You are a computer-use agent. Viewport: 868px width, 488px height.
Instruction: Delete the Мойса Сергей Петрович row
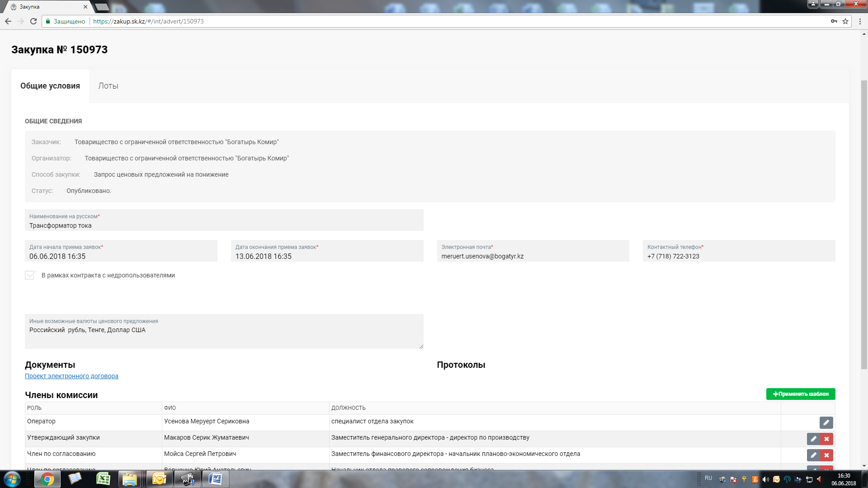(x=826, y=455)
